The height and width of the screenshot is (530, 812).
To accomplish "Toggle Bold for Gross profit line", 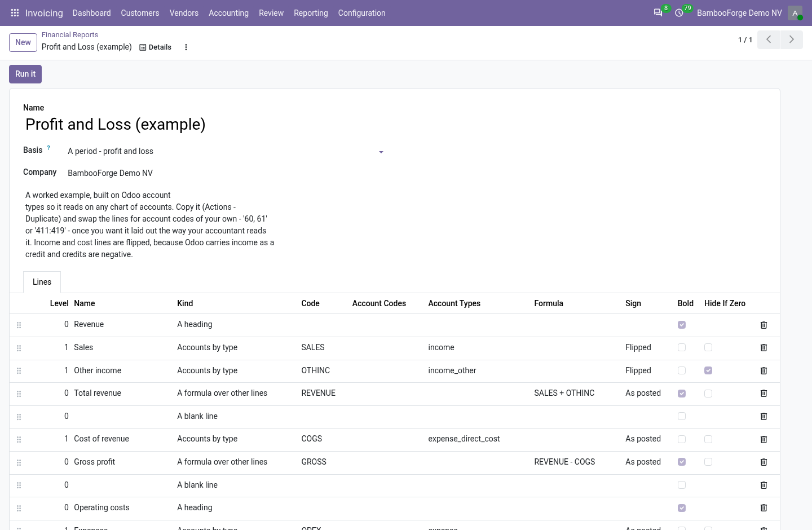I will coord(682,462).
